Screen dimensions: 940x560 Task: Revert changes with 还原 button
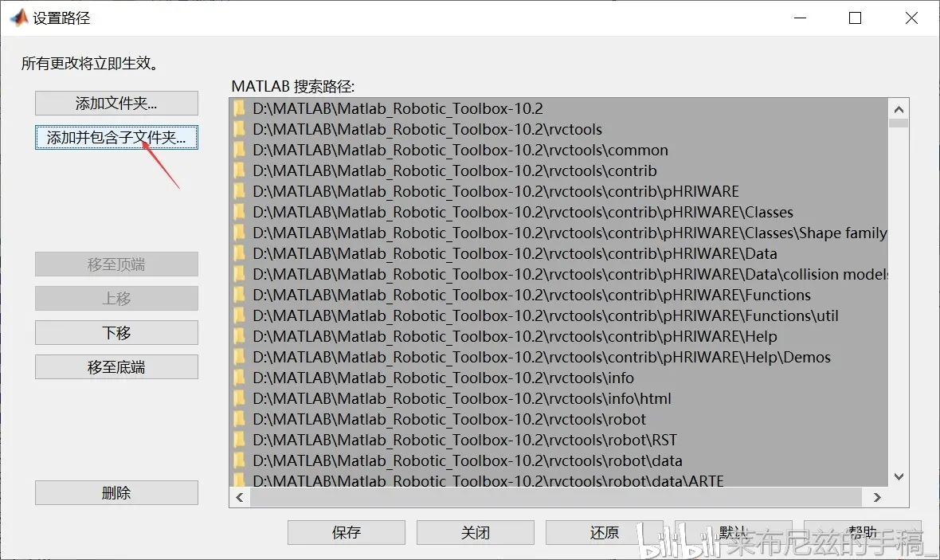tap(605, 532)
